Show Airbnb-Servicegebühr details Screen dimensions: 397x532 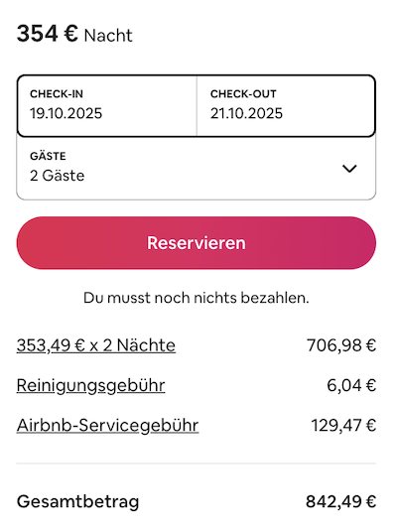coord(107,426)
